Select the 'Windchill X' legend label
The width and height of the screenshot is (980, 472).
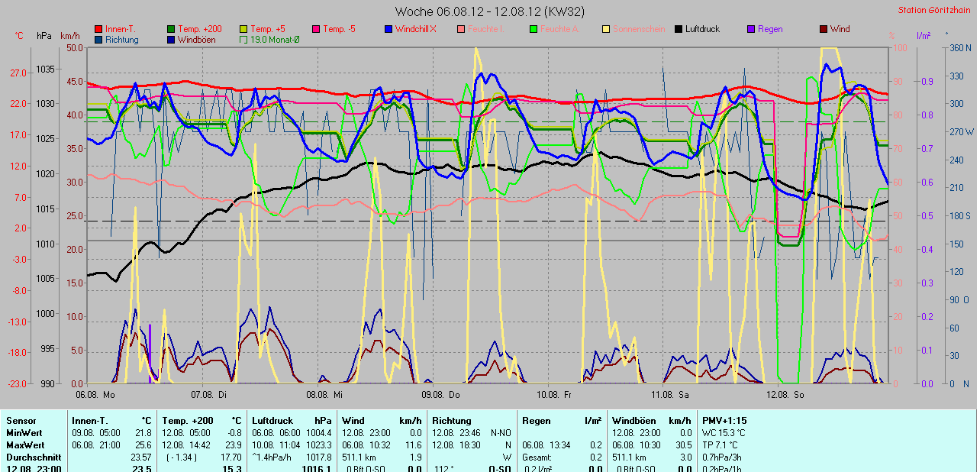[416, 29]
